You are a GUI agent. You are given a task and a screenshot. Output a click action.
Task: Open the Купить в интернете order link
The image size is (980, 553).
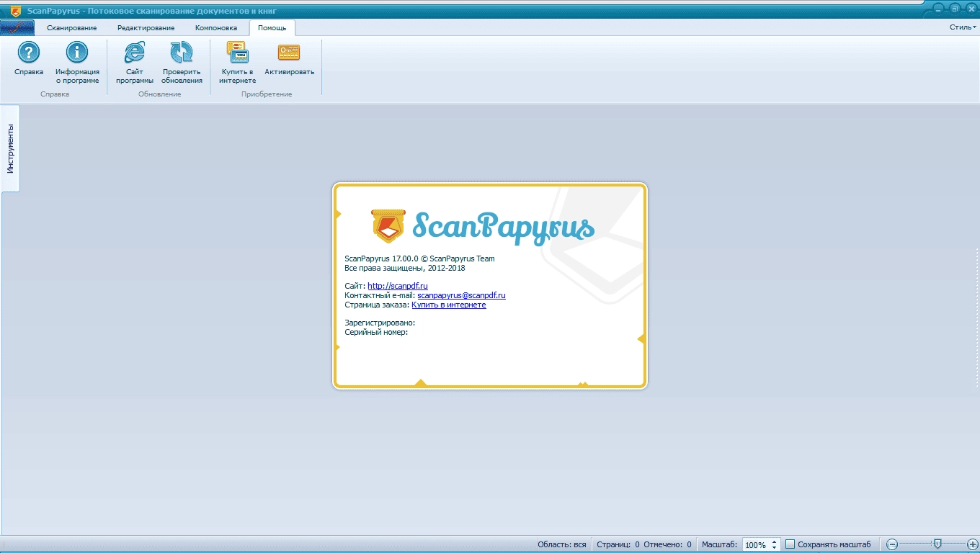[x=449, y=305]
